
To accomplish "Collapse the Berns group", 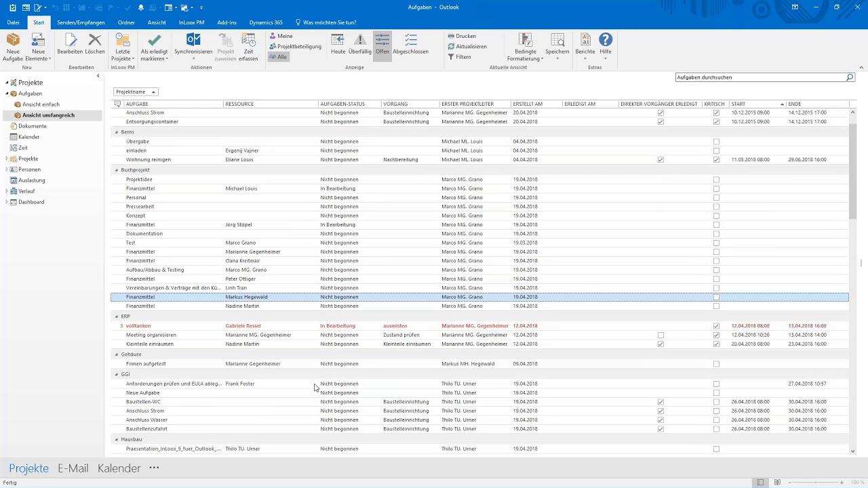I will [x=117, y=132].
